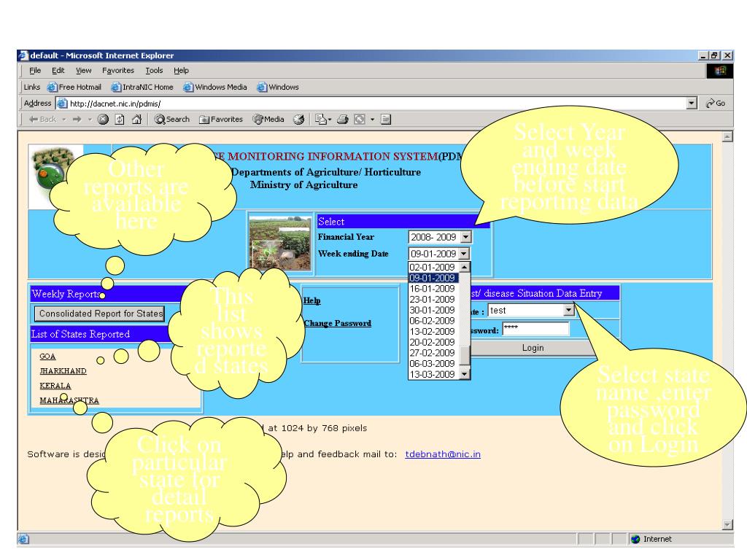
Task: Click the Print toolbar icon
Action: click(343, 120)
